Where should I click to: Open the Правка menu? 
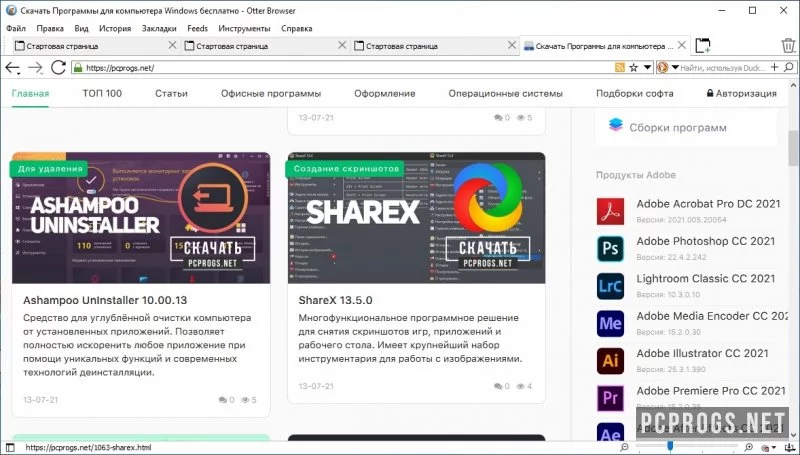pos(50,28)
